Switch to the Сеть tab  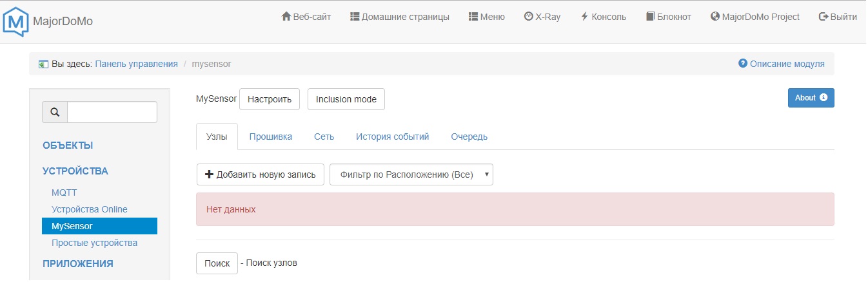[324, 136]
